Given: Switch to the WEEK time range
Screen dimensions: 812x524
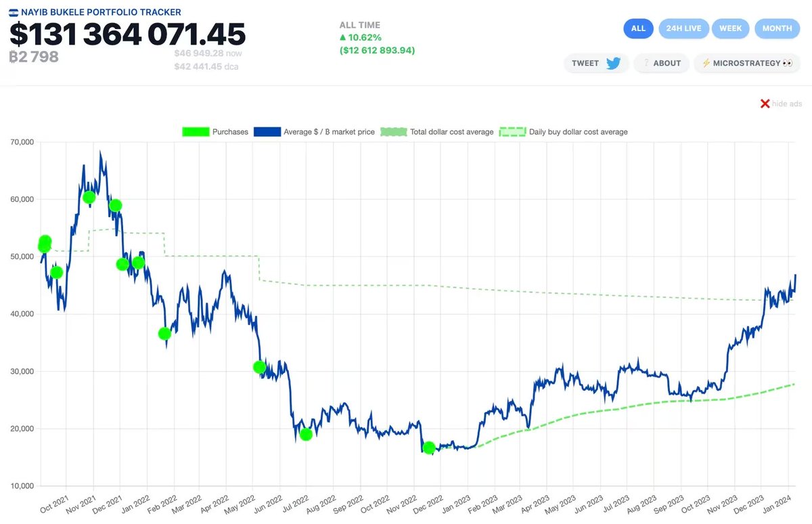Looking at the screenshot, I should pos(730,28).
